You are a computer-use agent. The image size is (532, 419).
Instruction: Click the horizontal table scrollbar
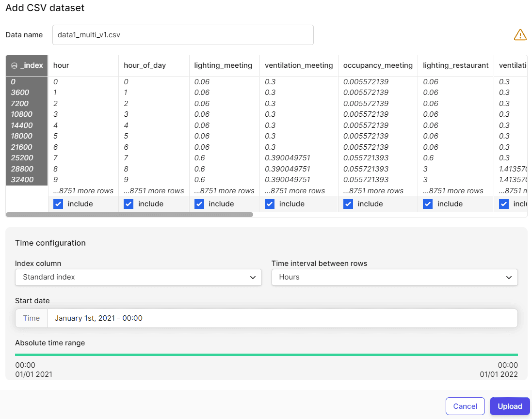[x=129, y=214]
